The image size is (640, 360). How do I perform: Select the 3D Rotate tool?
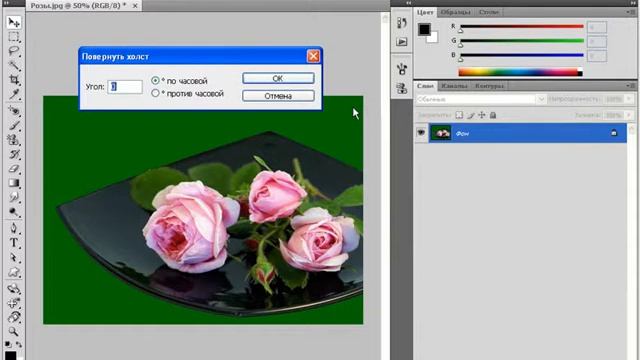[x=13, y=289]
